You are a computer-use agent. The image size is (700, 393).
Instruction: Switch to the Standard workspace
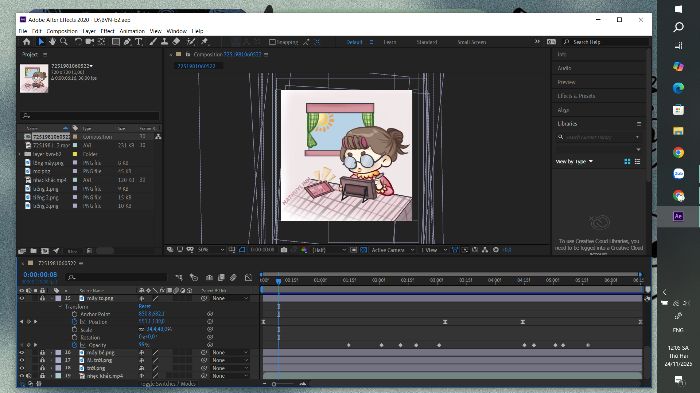(427, 42)
